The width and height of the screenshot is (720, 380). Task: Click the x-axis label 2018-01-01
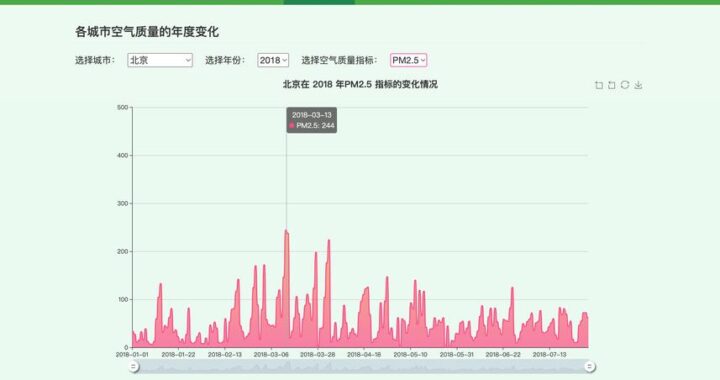(132, 355)
